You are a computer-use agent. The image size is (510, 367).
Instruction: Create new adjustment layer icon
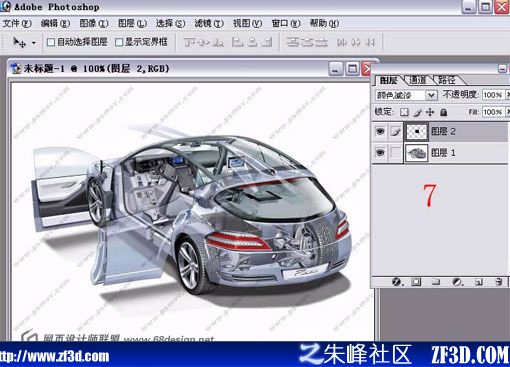pos(457,282)
